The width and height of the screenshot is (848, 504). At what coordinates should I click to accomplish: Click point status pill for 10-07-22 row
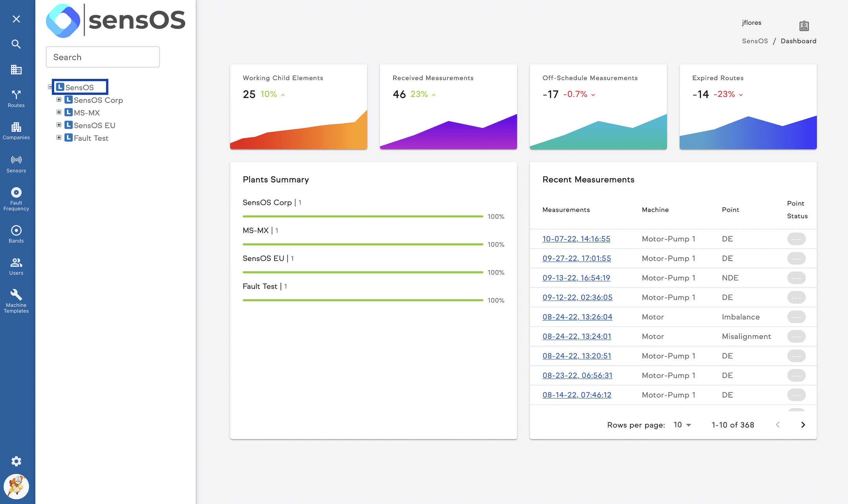click(796, 239)
